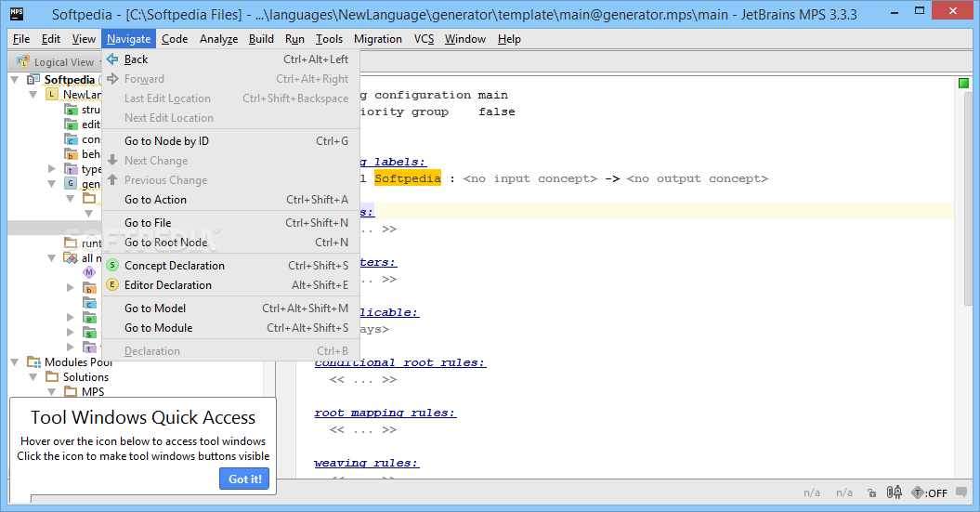Click the 'conditional root rules:' link
Image resolution: width=980 pixels, height=512 pixels.
400,362
